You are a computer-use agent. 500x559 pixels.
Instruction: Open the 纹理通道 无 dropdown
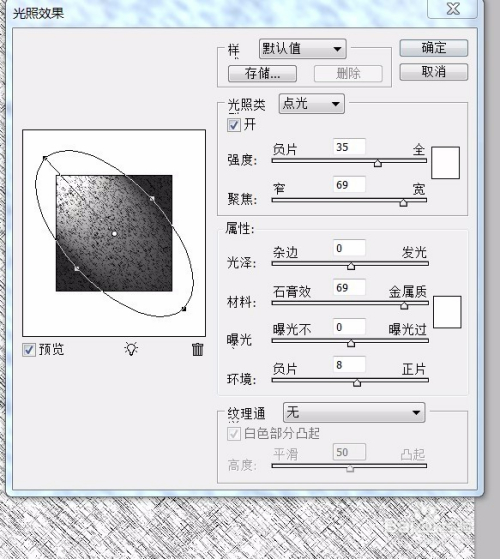(x=354, y=412)
